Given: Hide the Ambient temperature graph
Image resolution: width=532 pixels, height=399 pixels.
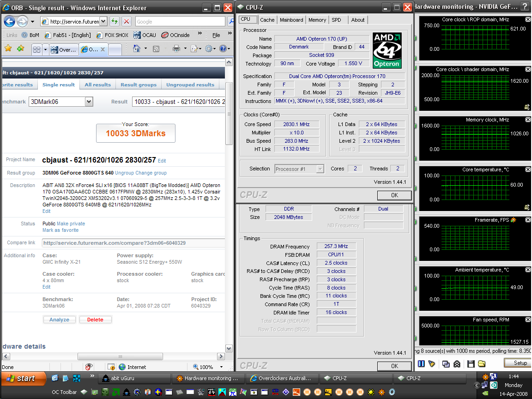Looking at the screenshot, I should point(528,270).
